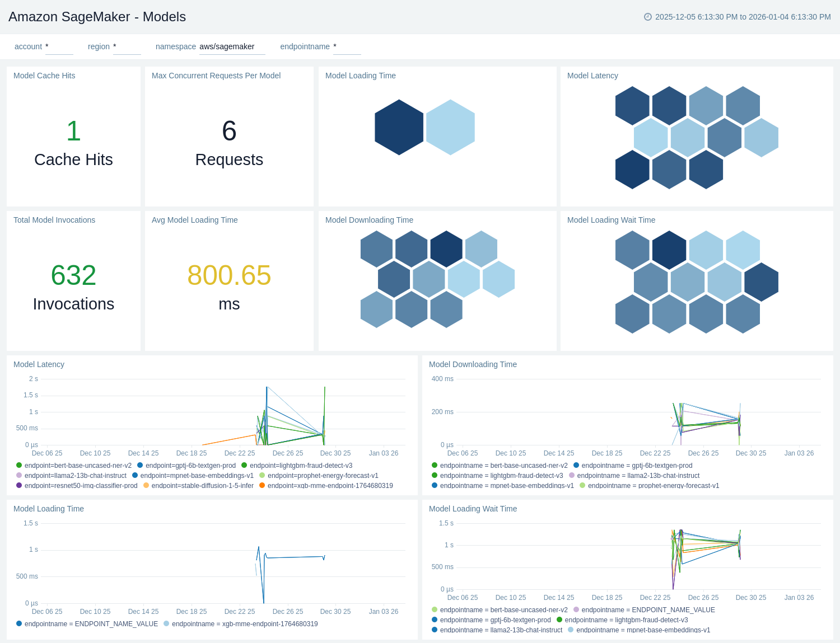Click the light blue hexagon in Model Loading Time honeycomb
Image resolution: width=840 pixels, height=643 pixels.
coord(450,127)
